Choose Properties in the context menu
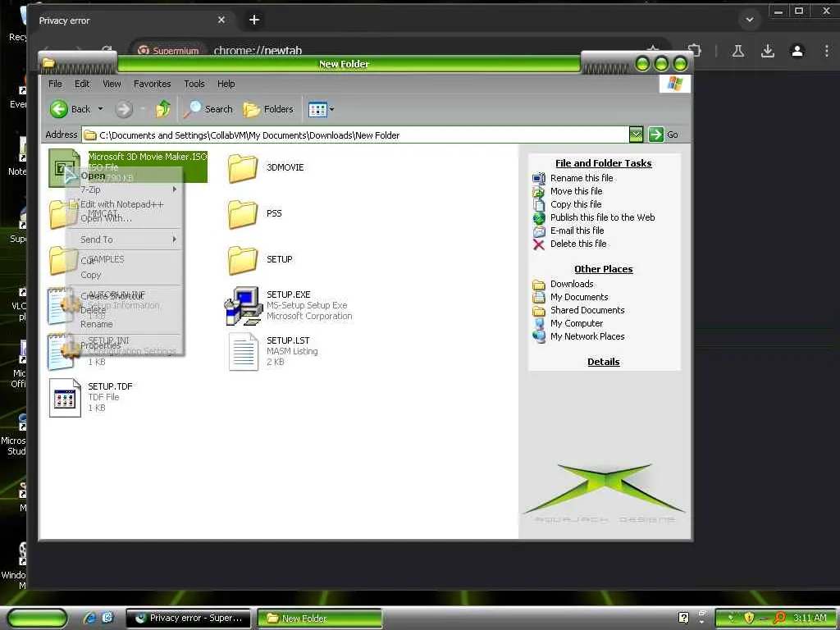This screenshot has height=630, width=840. tap(123, 345)
